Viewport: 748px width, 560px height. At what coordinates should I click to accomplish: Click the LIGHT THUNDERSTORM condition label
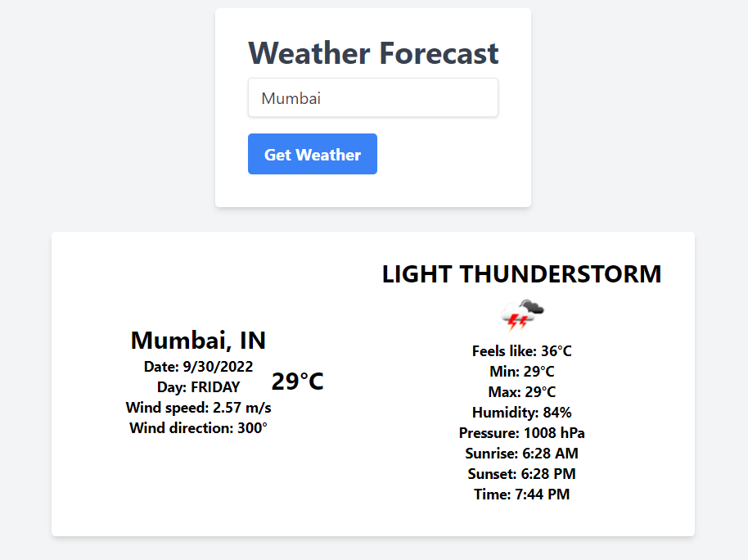click(x=521, y=274)
